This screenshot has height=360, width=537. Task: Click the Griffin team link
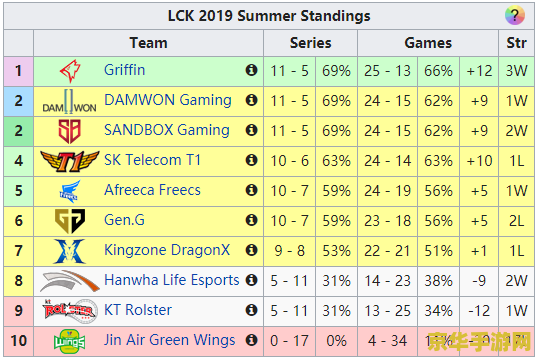pyautogui.click(x=124, y=70)
